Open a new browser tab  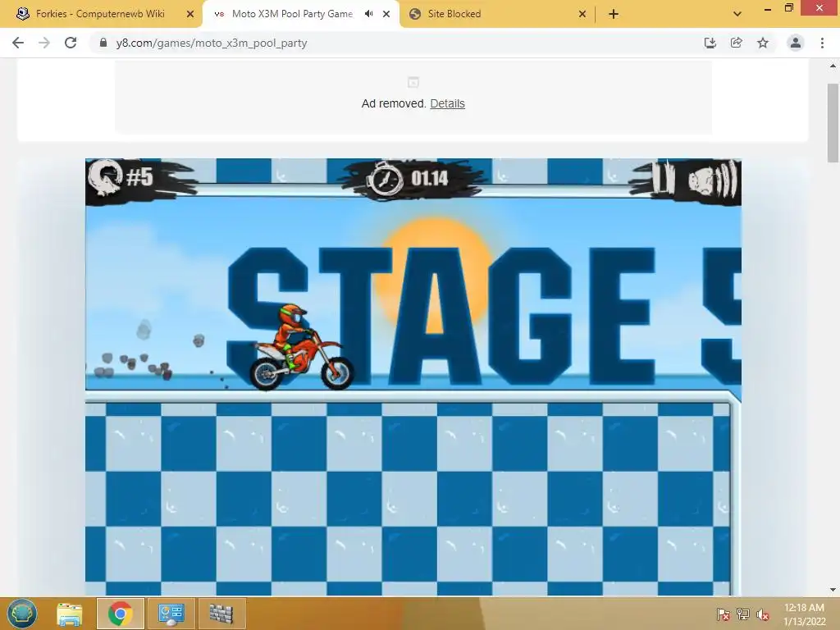614,14
